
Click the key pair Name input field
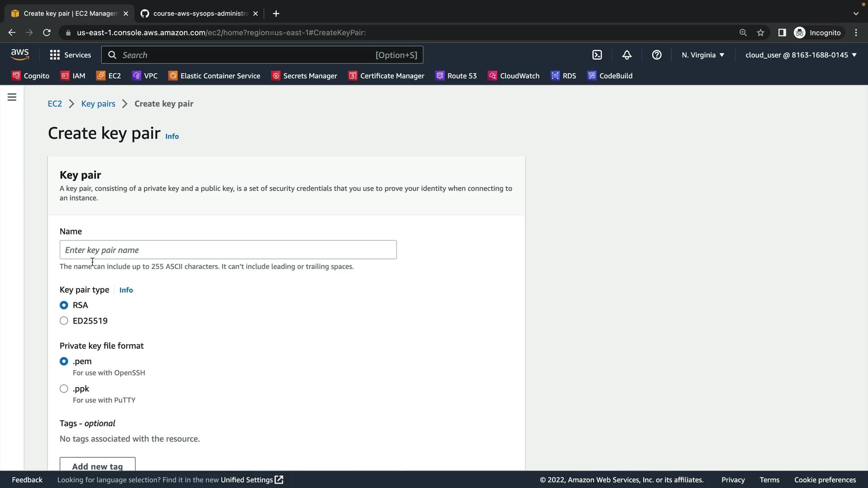pyautogui.click(x=228, y=250)
